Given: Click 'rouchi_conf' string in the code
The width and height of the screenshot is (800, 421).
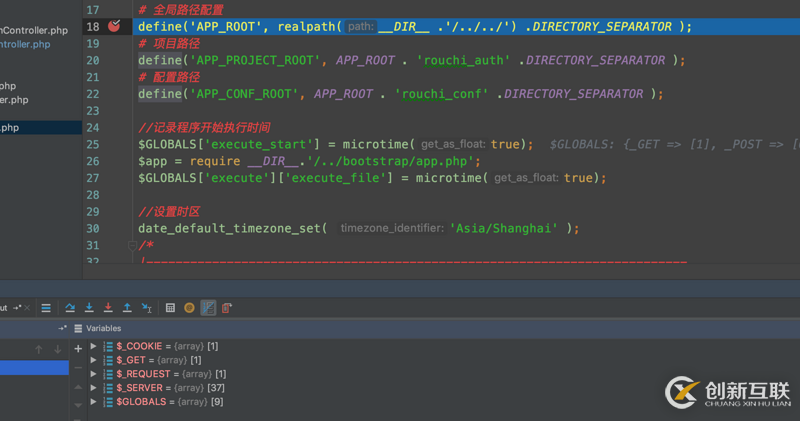Looking at the screenshot, I should pyautogui.click(x=441, y=94).
